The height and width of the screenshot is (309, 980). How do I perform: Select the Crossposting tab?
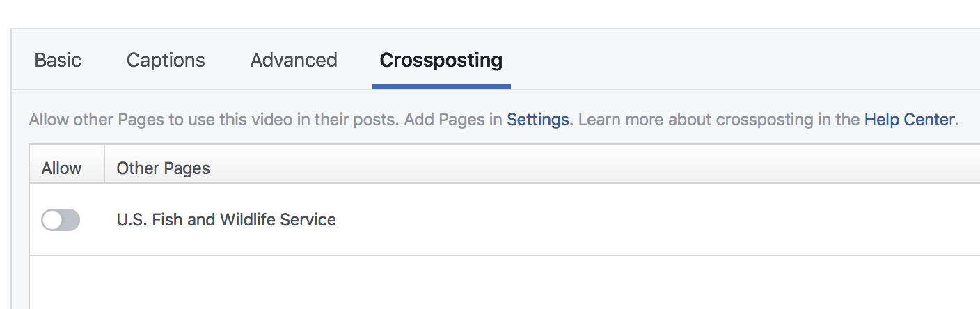[x=441, y=61]
